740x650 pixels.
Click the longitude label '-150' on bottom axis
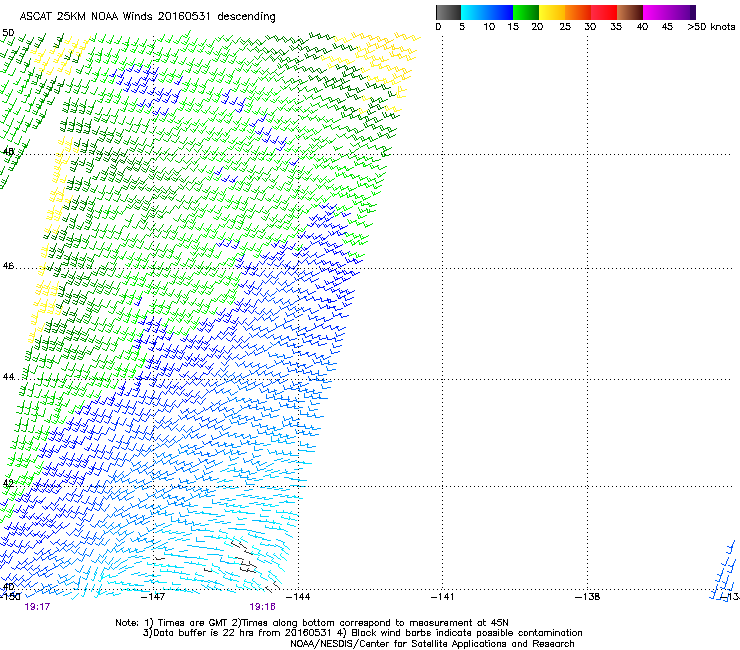[10, 596]
